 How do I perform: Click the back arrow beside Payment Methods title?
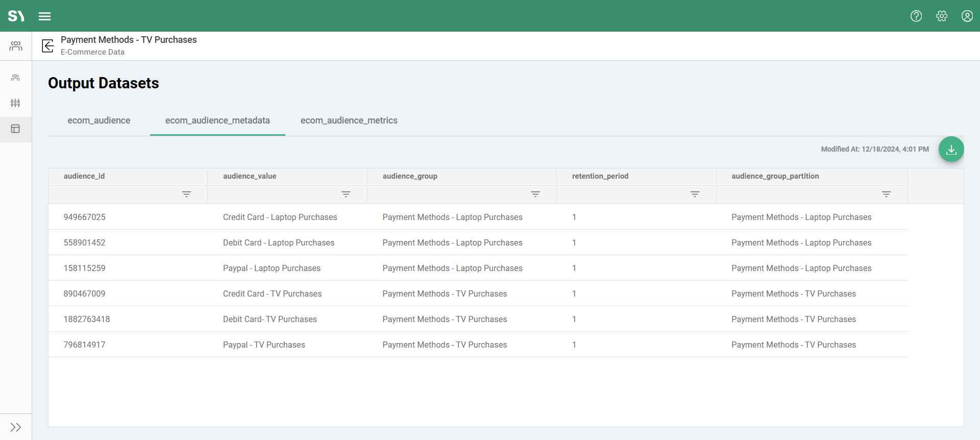(x=47, y=46)
